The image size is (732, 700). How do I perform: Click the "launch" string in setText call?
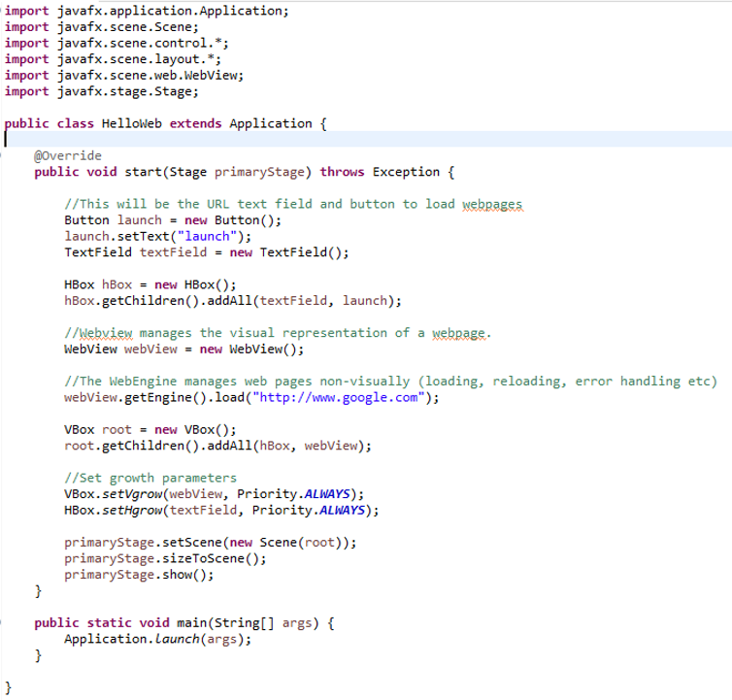click(202, 236)
